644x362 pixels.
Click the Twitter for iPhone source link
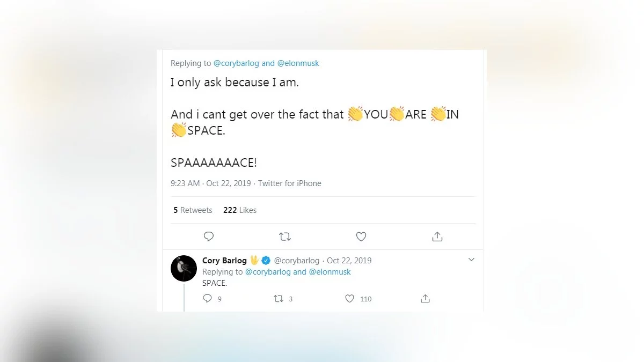click(x=289, y=183)
